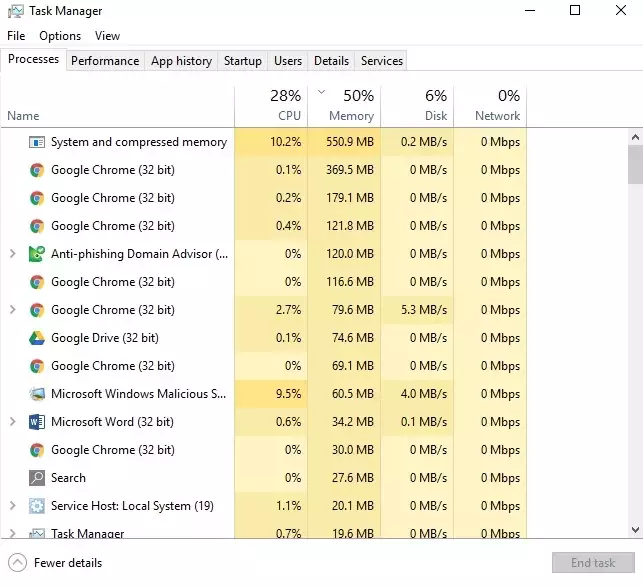643x586 pixels.
Task: Click the System and compressed memory icon
Action: click(37, 142)
